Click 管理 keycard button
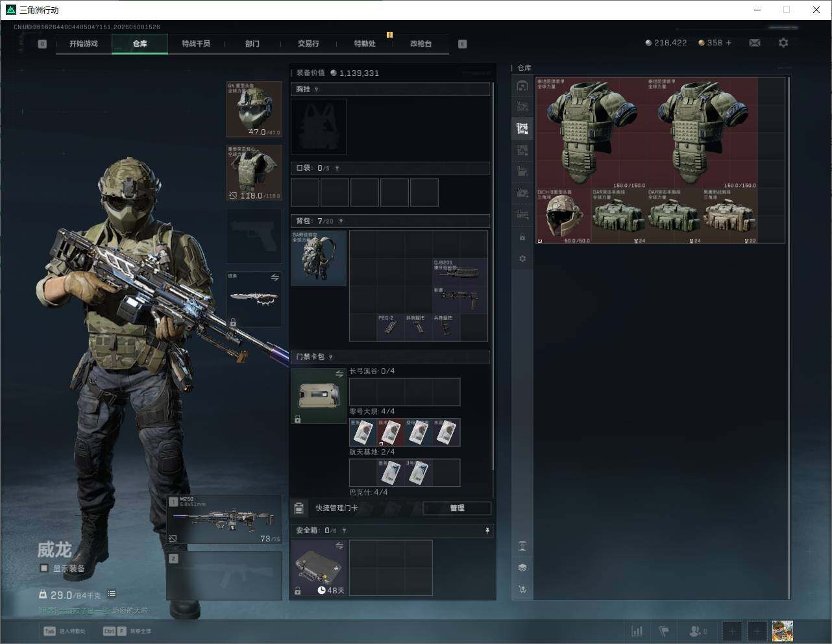Screen dimensions: 832x644 click(457, 508)
